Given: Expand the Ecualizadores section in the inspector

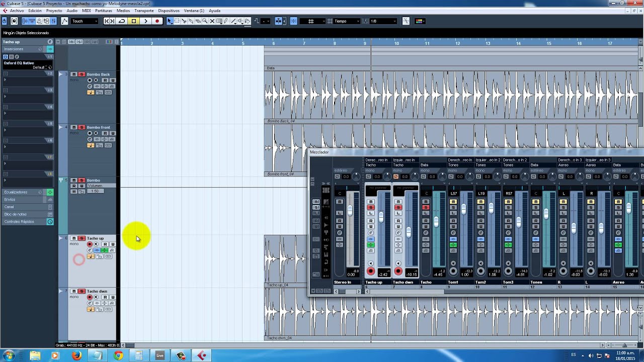Looking at the screenshot, I should 27,192.
